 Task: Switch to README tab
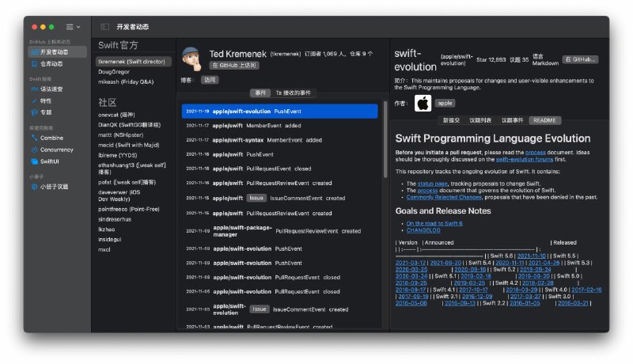coord(544,120)
